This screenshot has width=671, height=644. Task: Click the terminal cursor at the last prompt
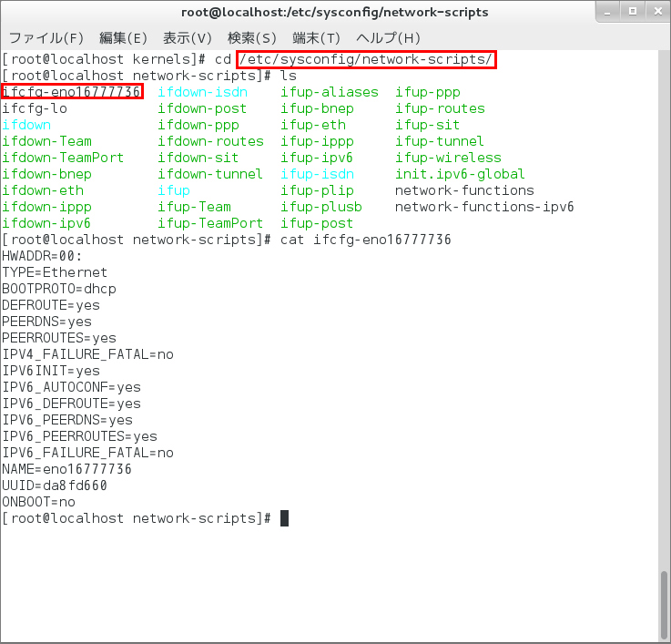pos(284,518)
